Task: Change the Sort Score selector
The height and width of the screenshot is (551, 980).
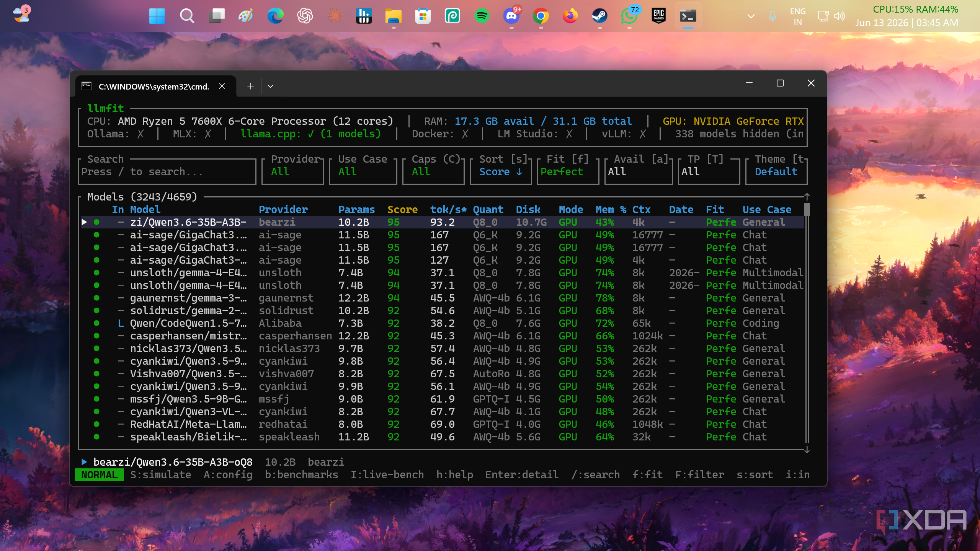Action: point(501,171)
